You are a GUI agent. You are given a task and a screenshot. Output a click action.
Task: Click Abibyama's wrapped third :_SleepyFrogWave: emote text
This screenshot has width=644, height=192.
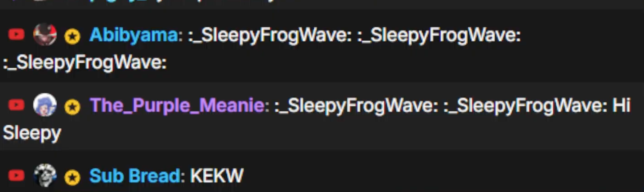pos(85,63)
